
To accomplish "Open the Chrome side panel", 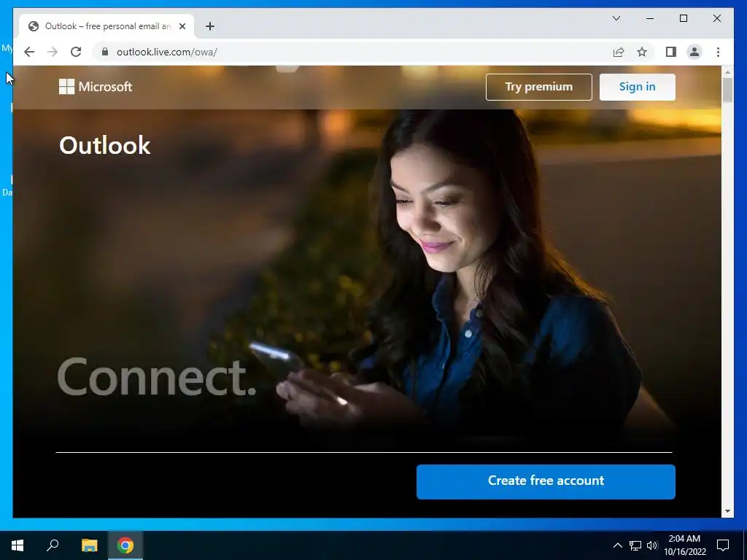I will pyautogui.click(x=671, y=52).
